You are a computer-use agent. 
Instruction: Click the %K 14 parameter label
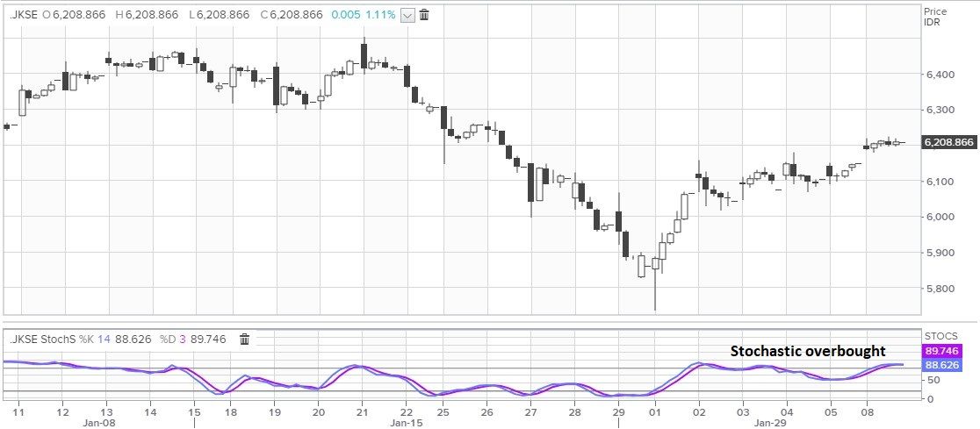(94, 340)
